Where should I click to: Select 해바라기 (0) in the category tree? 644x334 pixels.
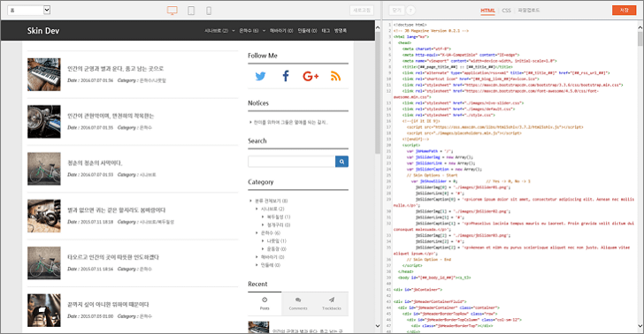tap(272, 257)
